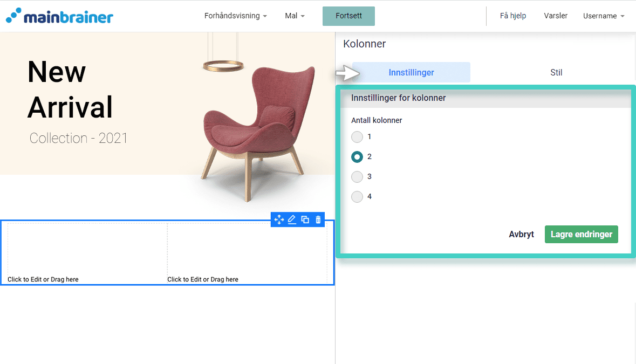Delete the column block with the trash icon
Viewport: 636px width, 364px height.
pyautogui.click(x=318, y=219)
